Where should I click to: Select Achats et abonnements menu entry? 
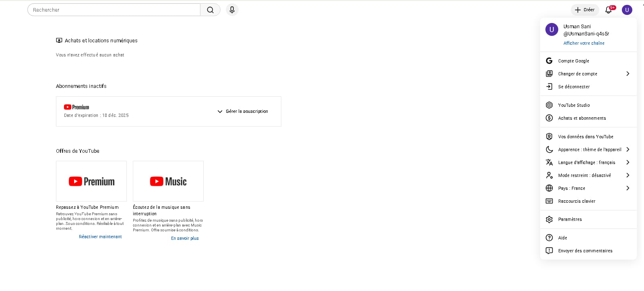click(588, 118)
